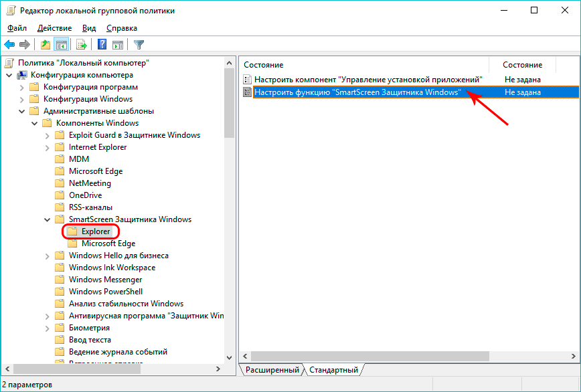This screenshot has height=392, width=581.
Task: Click the export list toolbar icon
Action: (82, 45)
